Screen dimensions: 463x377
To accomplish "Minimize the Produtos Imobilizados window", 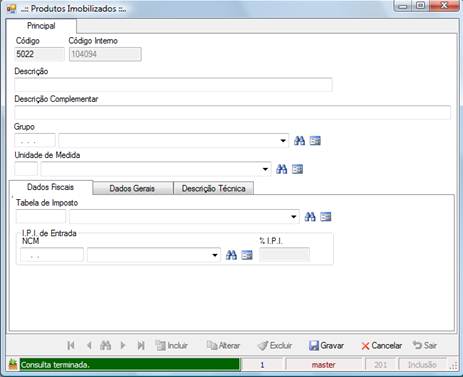I will coord(403,6).
